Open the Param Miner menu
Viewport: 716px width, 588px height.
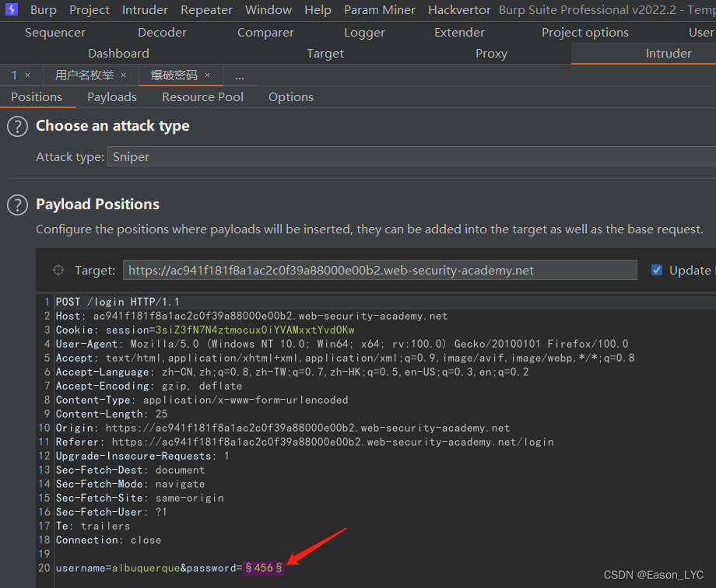click(x=380, y=9)
